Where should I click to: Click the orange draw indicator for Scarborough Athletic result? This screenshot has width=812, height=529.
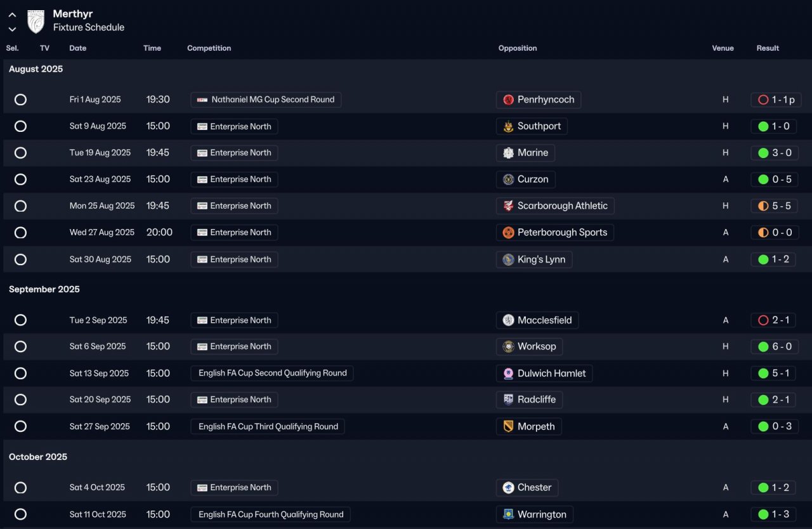[x=763, y=206]
